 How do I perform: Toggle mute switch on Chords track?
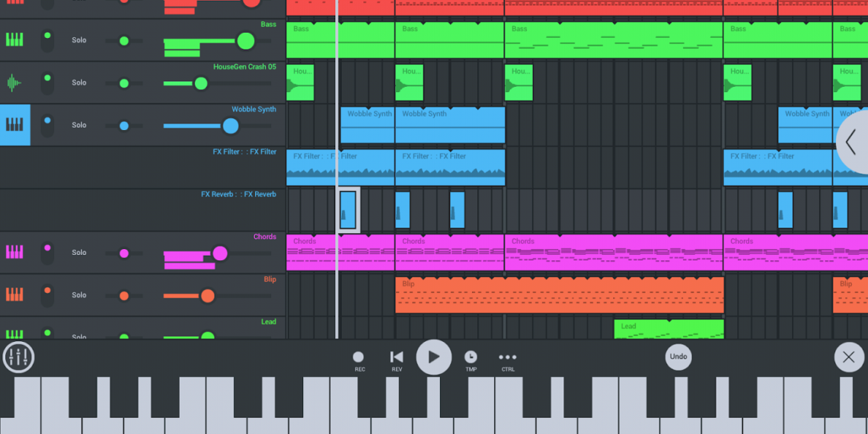click(47, 252)
